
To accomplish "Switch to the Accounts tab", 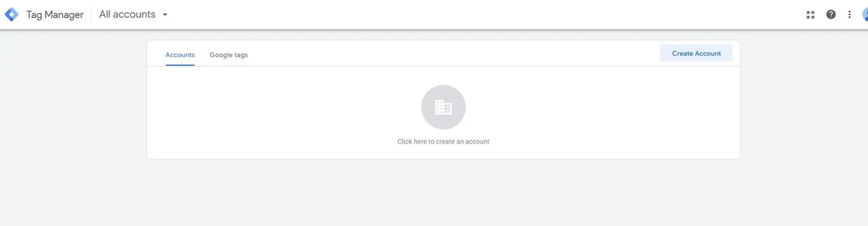I will click(180, 55).
